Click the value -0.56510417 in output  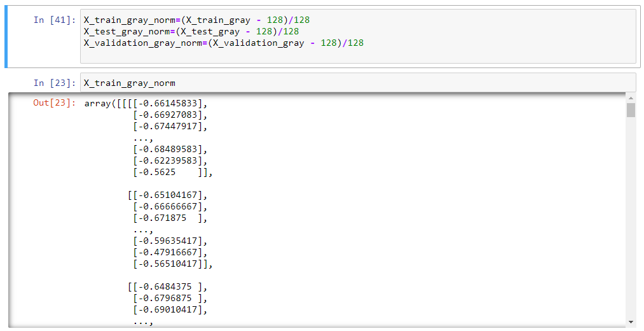tap(168, 264)
